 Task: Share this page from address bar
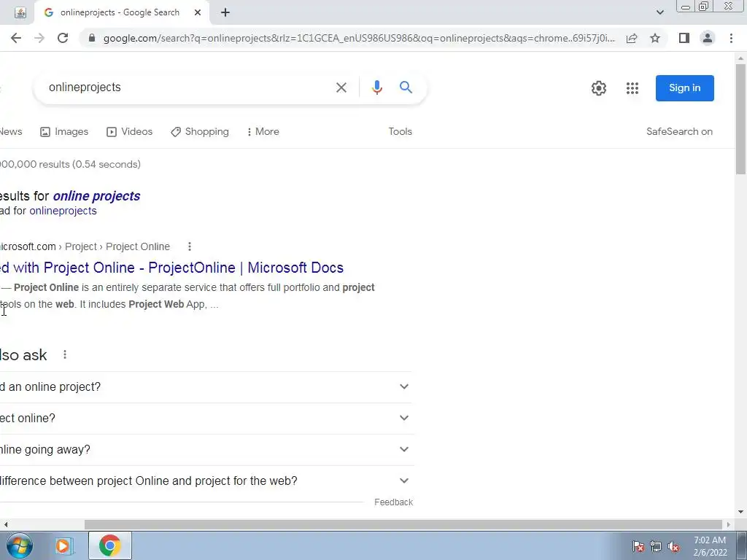coord(632,38)
